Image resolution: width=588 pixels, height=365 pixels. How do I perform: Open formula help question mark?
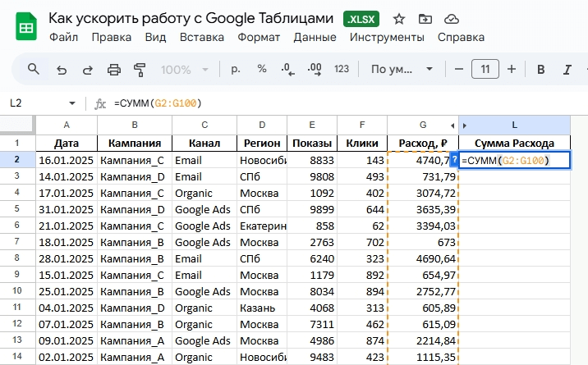(x=454, y=160)
